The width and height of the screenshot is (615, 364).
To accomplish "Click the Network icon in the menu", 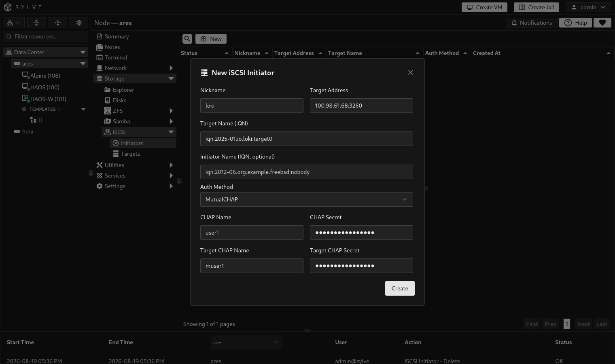I will 100,68.
